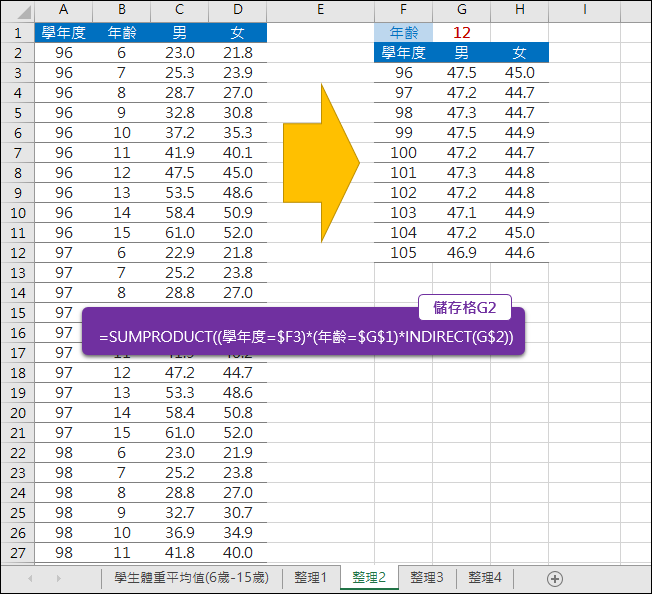Click cell C2 showing 23.0

point(179,53)
